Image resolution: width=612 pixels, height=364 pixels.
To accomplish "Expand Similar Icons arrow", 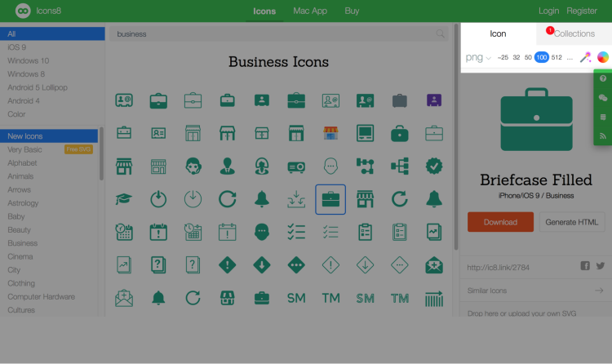I will point(599,291).
